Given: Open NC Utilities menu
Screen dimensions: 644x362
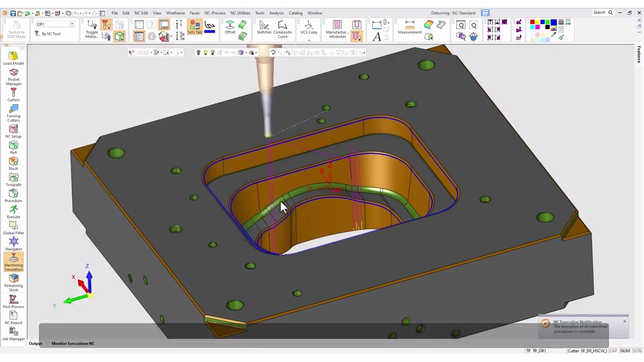Looking at the screenshot, I should [240, 13].
